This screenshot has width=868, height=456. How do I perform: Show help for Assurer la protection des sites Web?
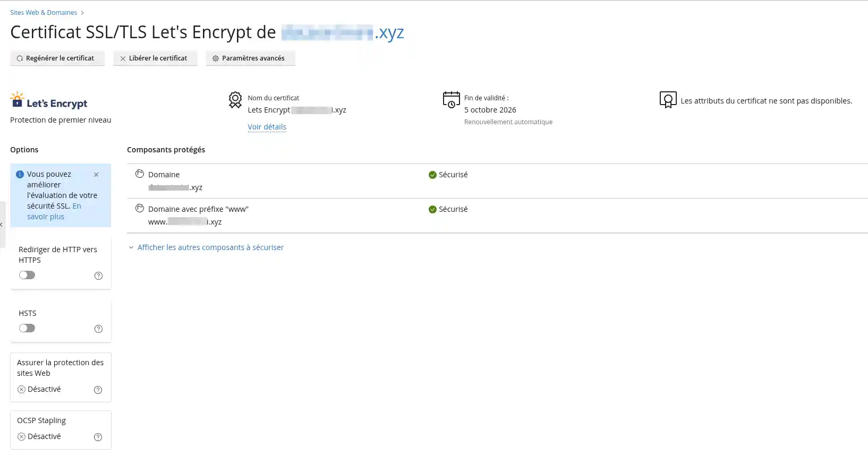(98, 390)
